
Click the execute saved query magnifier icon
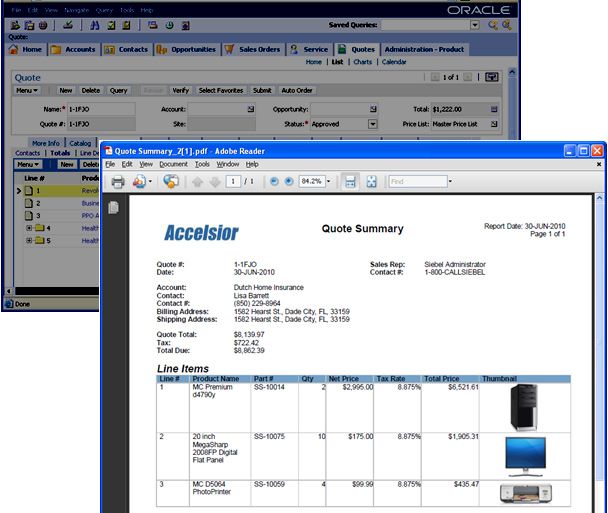click(x=493, y=25)
